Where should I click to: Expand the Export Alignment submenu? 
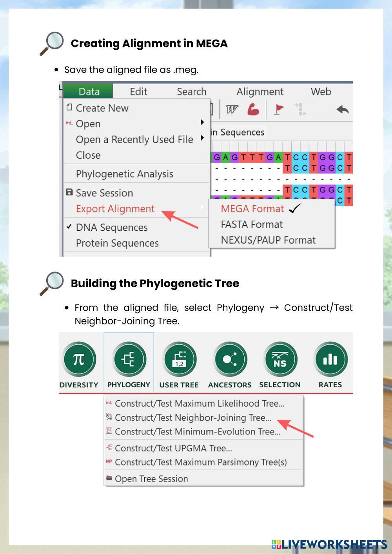click(115, 209)
